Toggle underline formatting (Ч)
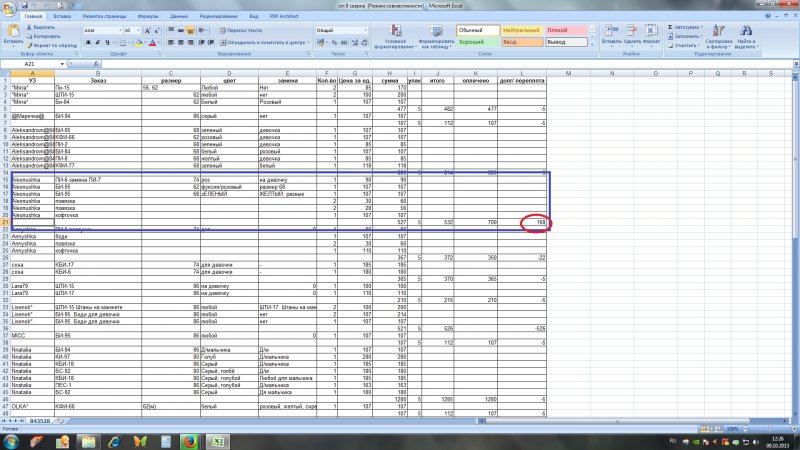This screenshot has width=800, height=450. coord(107,43)
